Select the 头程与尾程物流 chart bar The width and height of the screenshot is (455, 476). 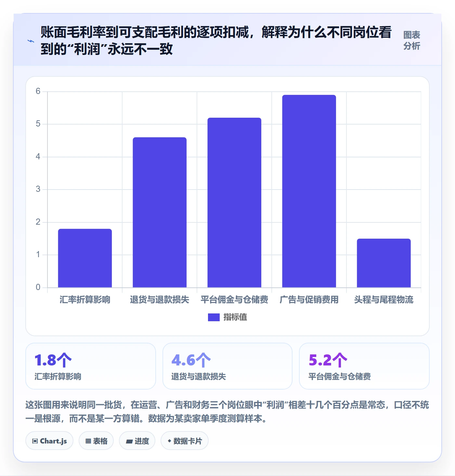(x=384, y=263)
